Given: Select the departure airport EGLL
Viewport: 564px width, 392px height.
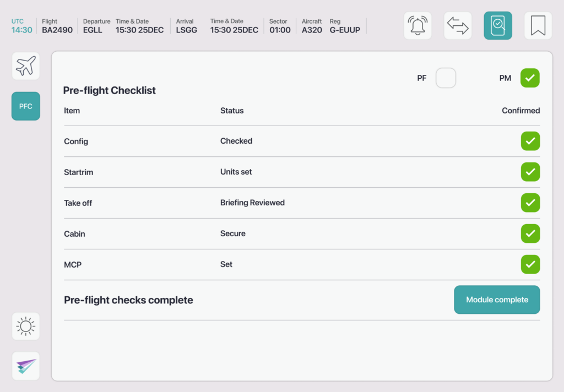Looking at the screenshot, I should click(93, 30).
